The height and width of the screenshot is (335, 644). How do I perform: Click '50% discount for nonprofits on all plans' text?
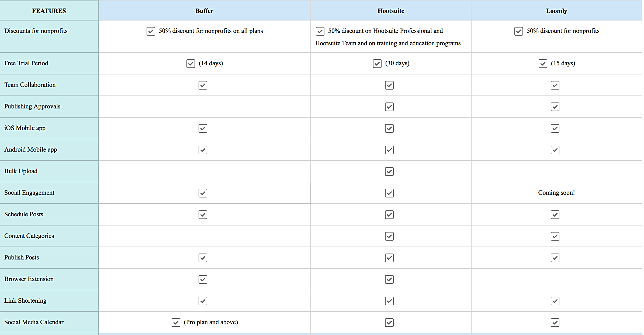click(x=211, y=31)
